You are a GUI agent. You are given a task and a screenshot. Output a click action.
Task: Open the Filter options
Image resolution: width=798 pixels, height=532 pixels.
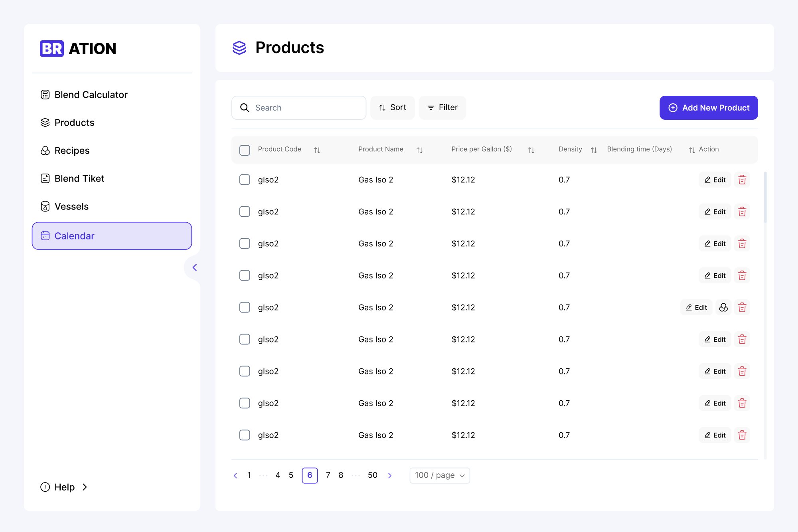point(442,108)
